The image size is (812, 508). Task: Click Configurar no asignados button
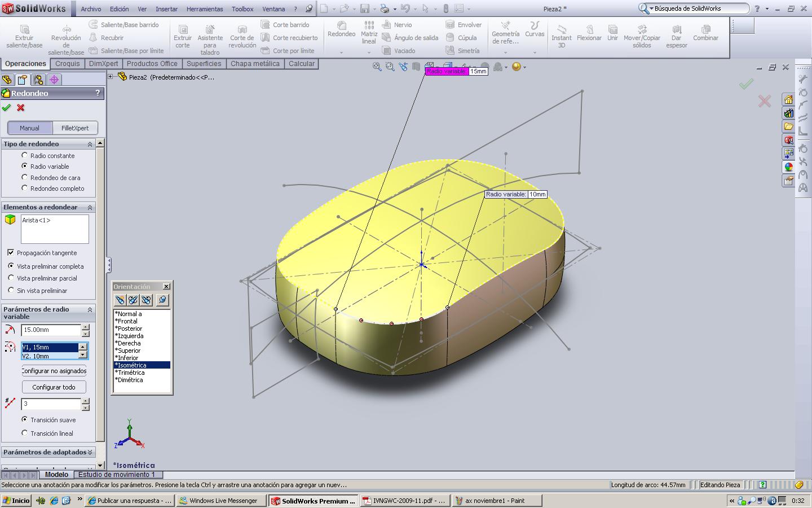tap(54, 371)
